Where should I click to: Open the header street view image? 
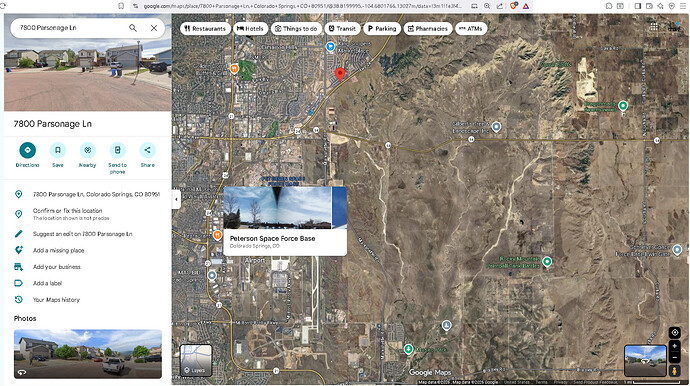(x=88, y=75)
